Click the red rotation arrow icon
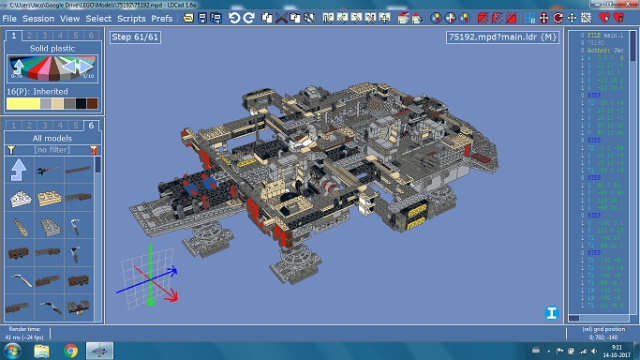The height and width of the screenshot is (360, 640). [x=558, y=18]
